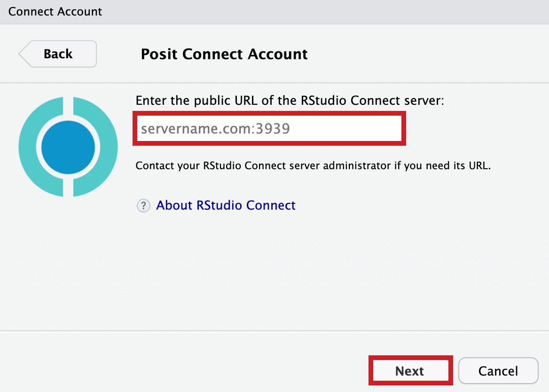The image size is (549, 392).
Task: Open the About RStudio Connect link
Action: point(226,205)
